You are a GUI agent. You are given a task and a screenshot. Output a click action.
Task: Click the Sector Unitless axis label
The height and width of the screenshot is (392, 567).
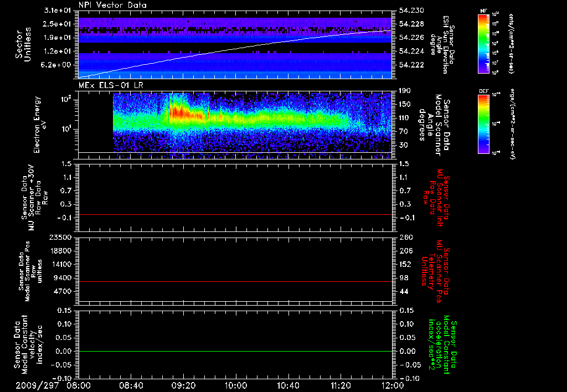point(23,44)
